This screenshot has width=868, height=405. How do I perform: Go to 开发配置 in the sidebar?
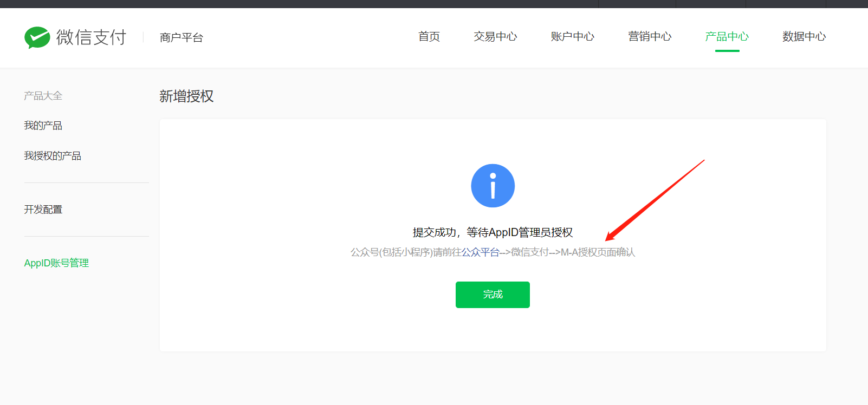click(x=43, y=210)
